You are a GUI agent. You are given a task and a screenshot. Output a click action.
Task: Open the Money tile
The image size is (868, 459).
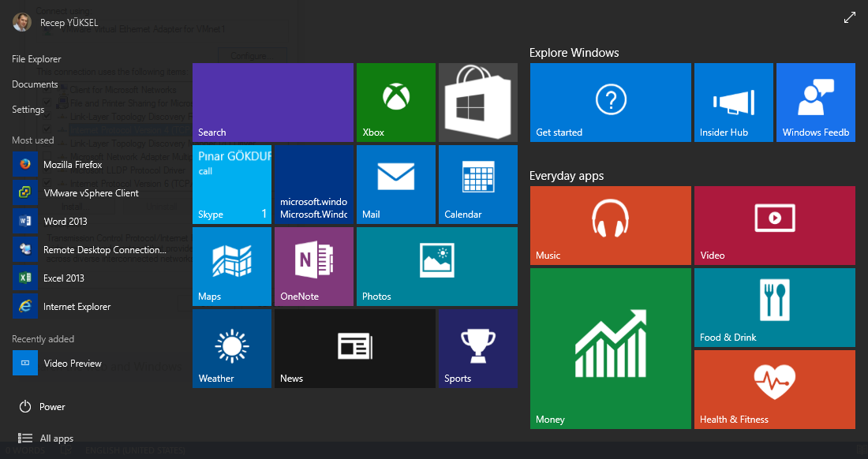click(x=611, y=349)
